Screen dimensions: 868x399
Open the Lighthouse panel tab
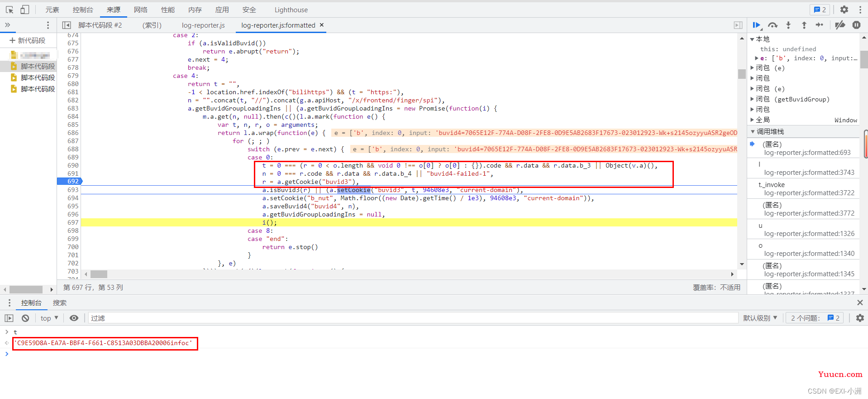291,10
